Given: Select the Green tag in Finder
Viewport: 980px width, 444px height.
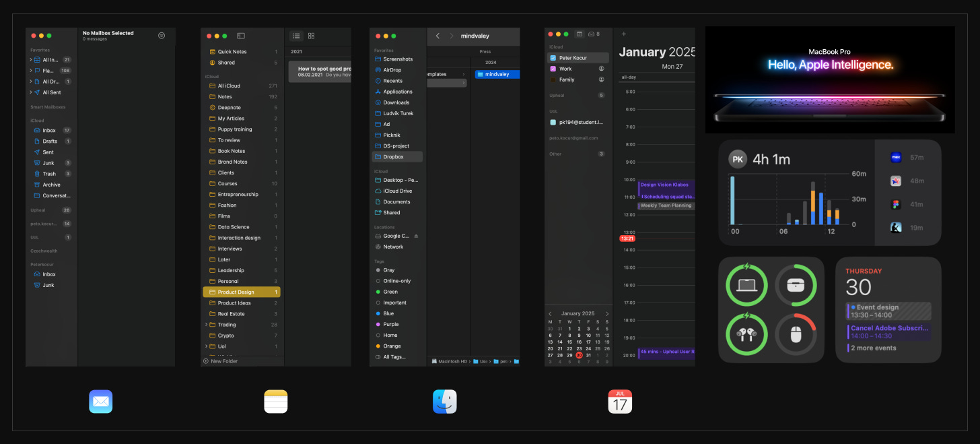Looking at the screenshot, I should pyautogui.click(x=397, y=292).
